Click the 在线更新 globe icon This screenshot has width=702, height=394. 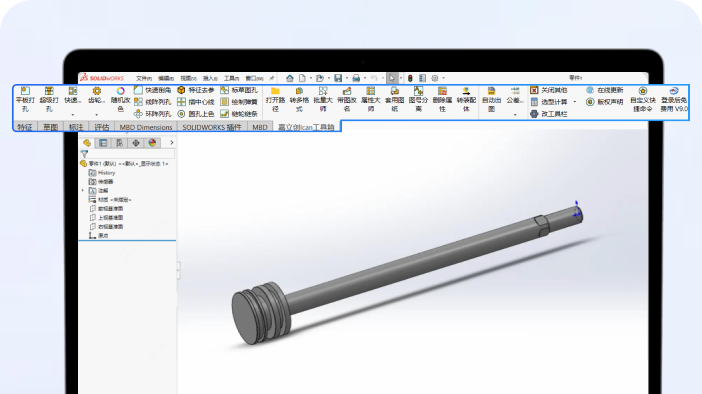click(x=590, y=90)
